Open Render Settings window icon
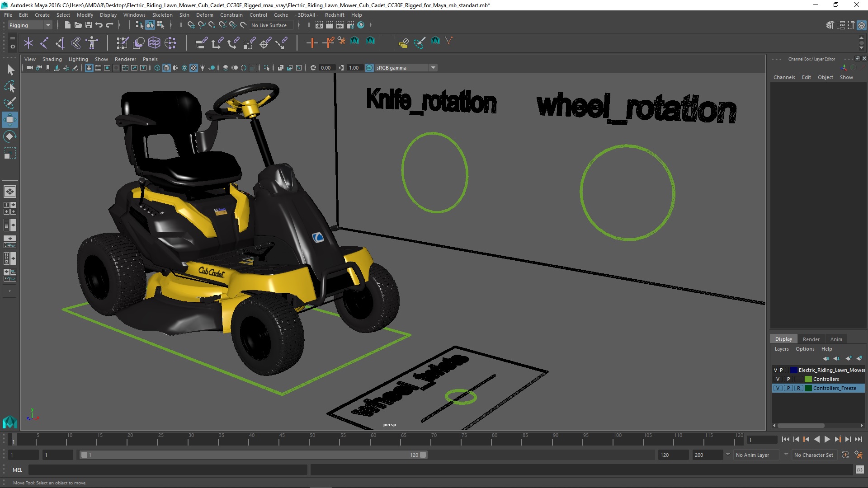The height and width of the screenshot is (488, 868). tap(350, 25)
